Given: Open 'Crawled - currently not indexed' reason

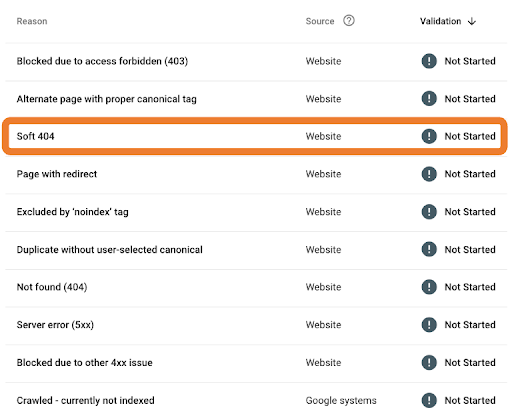Looking at the screenshot, I should [x=86, y=400].
